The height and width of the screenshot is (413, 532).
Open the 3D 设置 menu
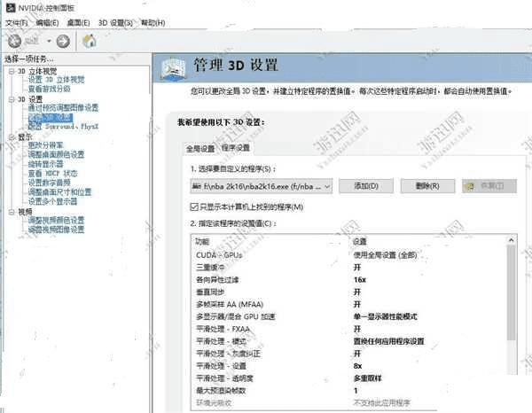pyautogui.click(x=115, y=23)
